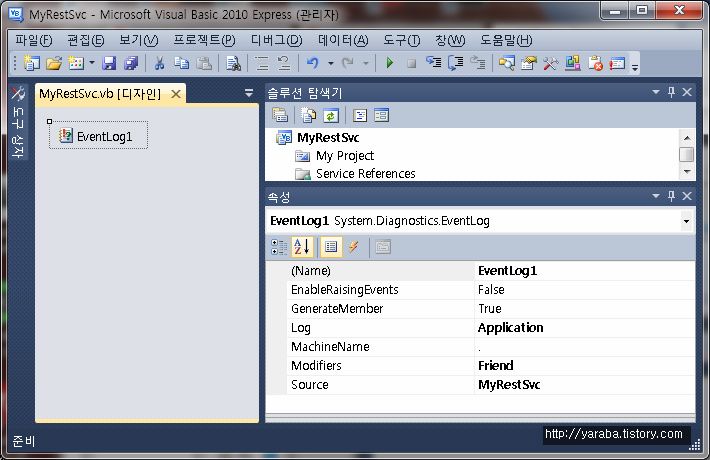Click the Property Pages icon in the Properties panel
Image resolution: width=710 pixels, height=460 pixels.
click(x=383, y=247)
